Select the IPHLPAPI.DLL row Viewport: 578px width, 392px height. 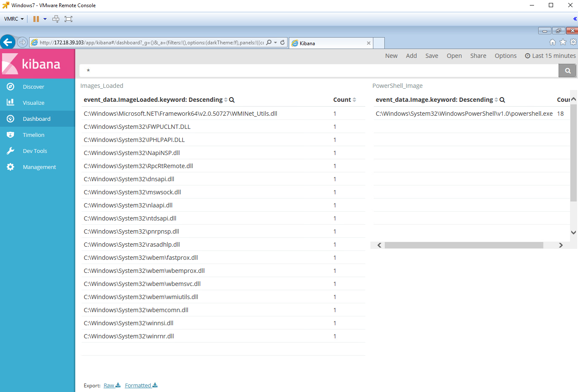pyautogui.click(x=223, y=140)
